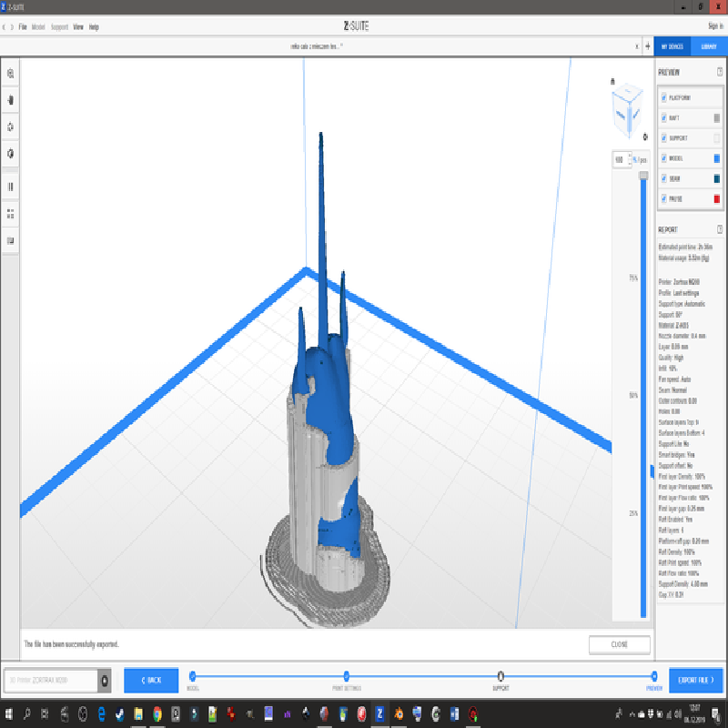Select the pan hand tool
Screen dimensions: 728x728
click(10, 100)
